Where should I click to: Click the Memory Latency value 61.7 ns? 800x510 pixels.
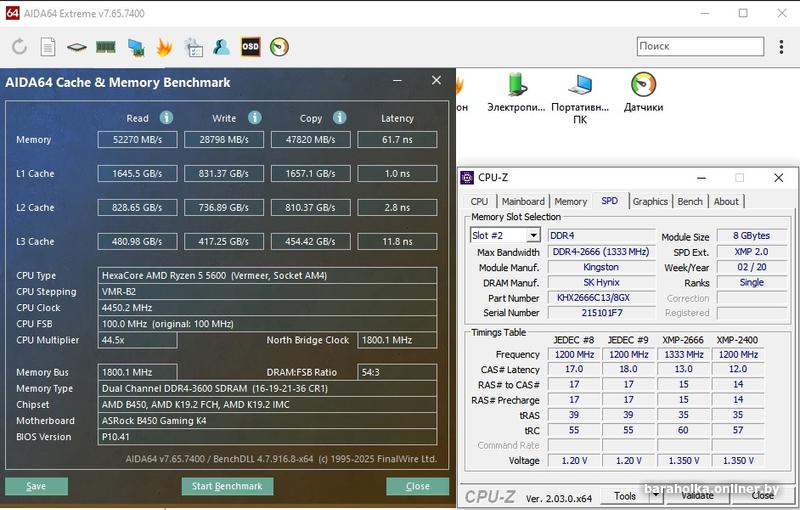coord(397,140)
